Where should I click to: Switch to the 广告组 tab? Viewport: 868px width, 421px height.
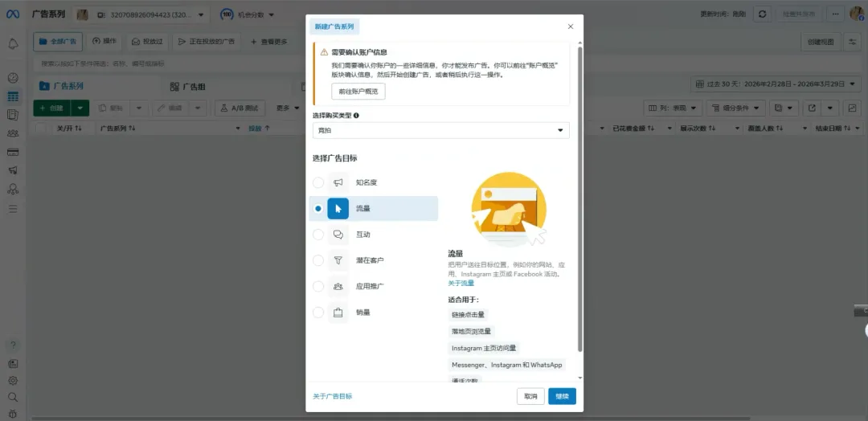[187, 86]
